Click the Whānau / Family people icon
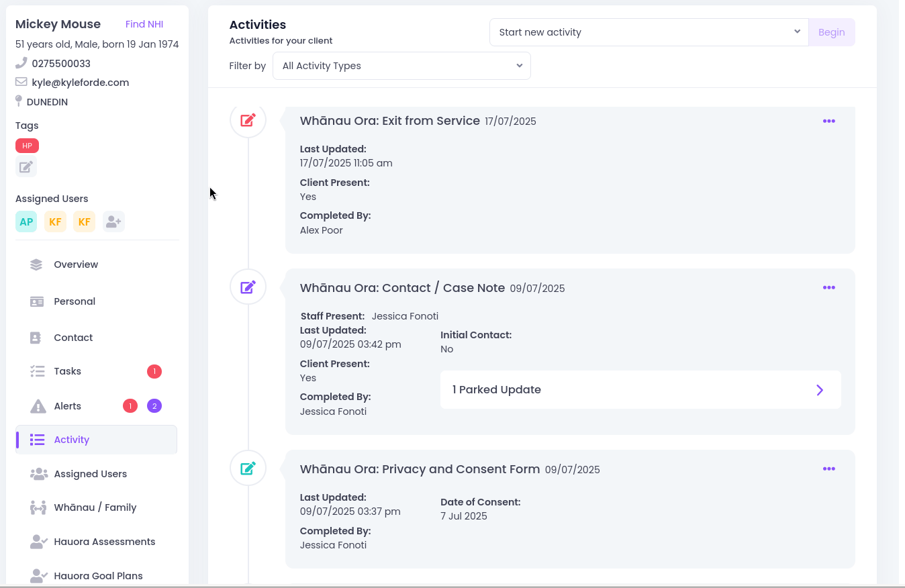The image size is (905, 588). (38, 507)
